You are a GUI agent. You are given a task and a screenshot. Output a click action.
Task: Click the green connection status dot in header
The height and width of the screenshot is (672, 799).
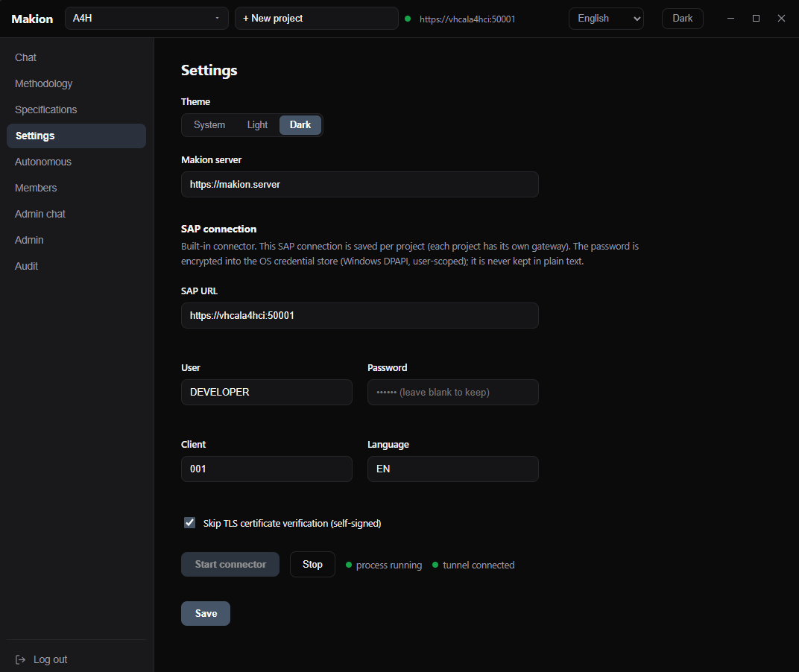point(408,19)
